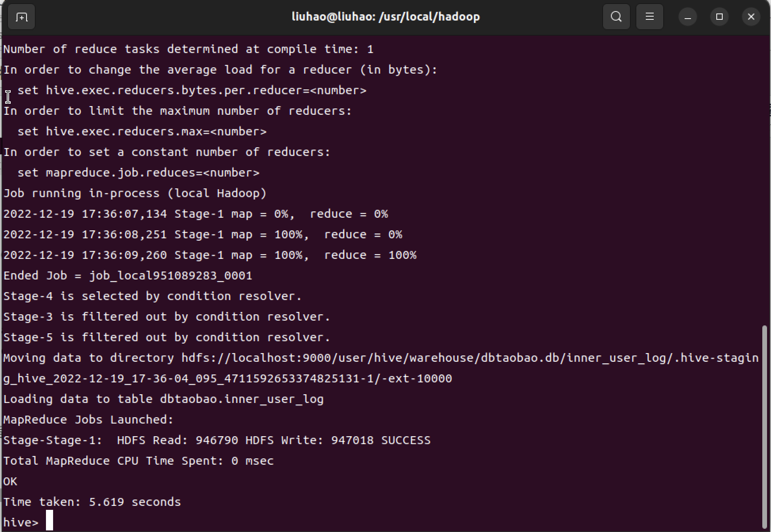Click the log line timestamped 17:36:07,134
The image size is (771, 532).
point(196,214)
